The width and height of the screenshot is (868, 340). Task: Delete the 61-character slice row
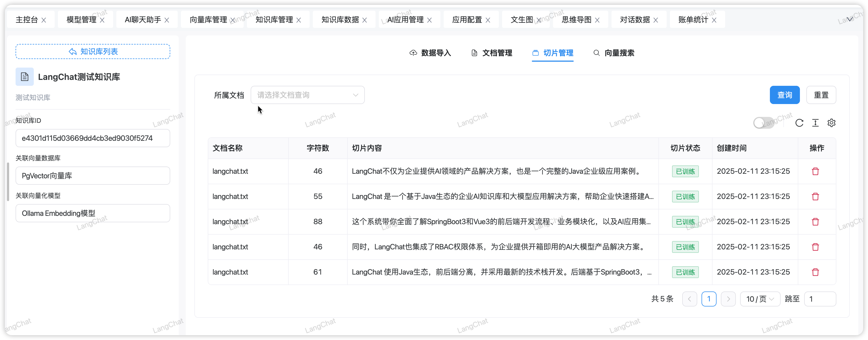815,272
